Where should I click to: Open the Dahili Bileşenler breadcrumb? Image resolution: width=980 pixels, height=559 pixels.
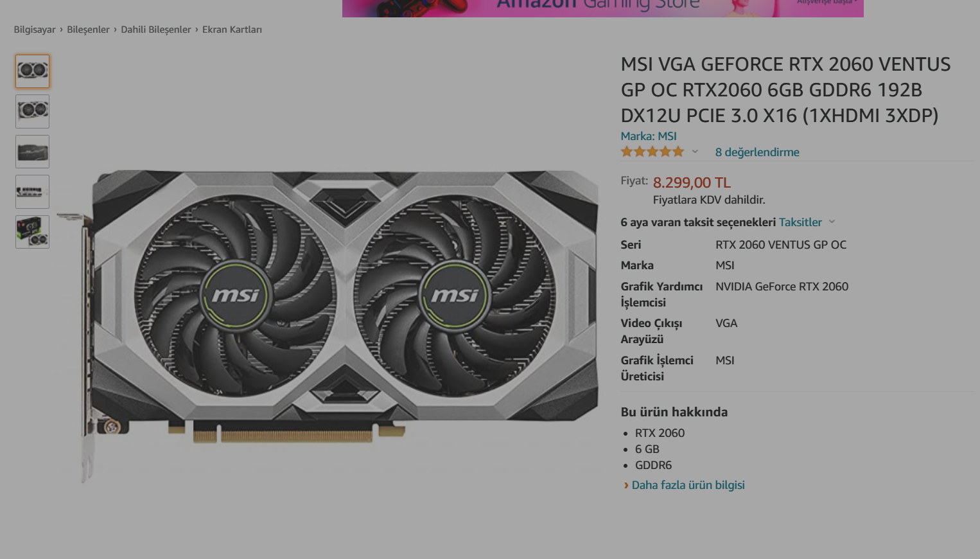pos(156,30)
